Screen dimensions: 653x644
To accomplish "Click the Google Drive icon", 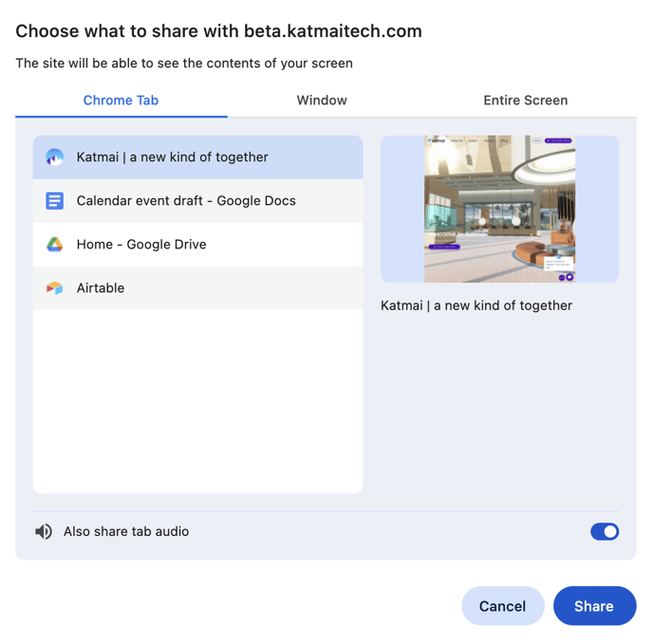I will pos(55,245).
